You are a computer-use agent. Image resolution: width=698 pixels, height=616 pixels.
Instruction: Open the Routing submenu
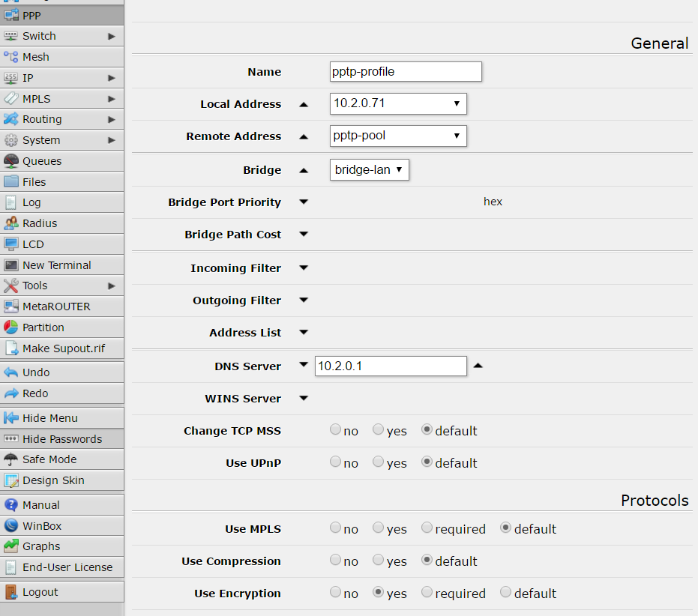point(62,119)
